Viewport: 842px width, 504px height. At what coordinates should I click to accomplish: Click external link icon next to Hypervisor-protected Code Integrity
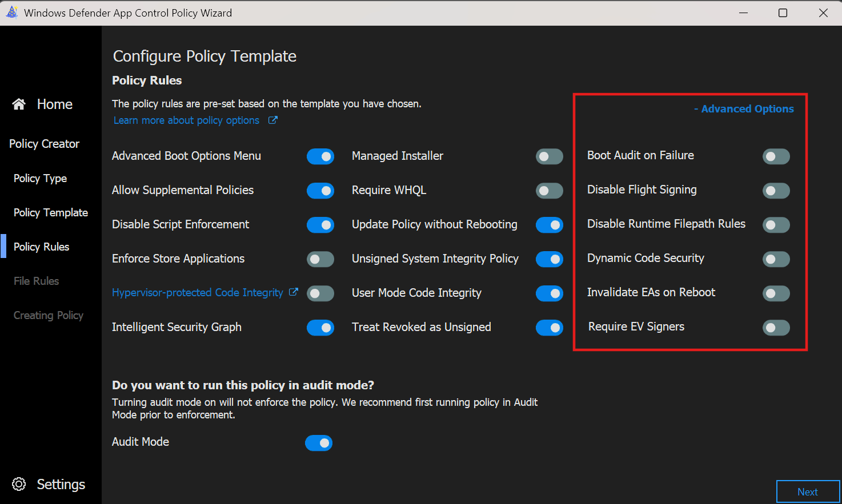pos(294,292)
